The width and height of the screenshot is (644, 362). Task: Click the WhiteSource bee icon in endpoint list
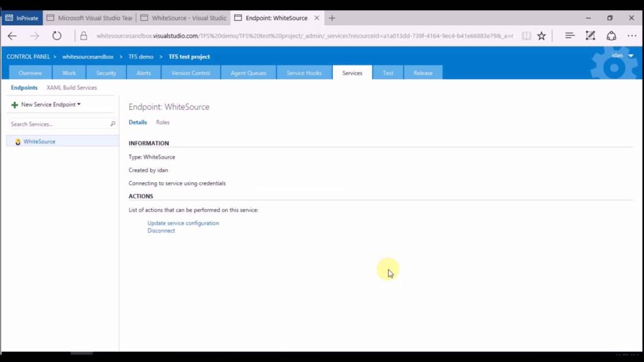18,141
